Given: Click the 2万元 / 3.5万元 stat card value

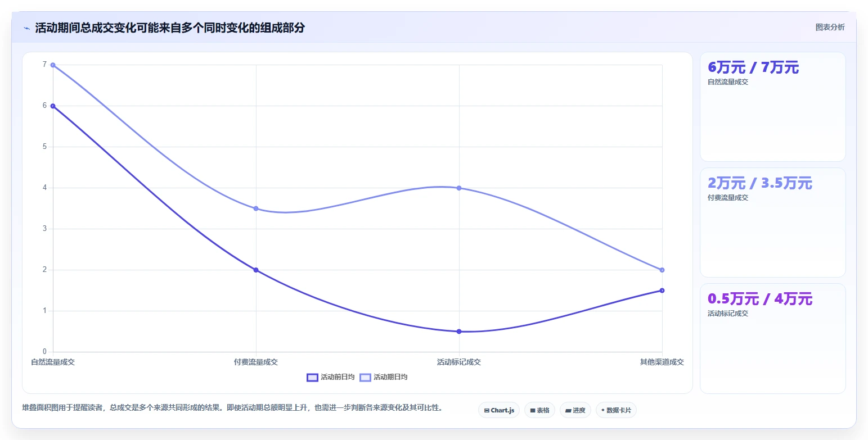Looking at the screenshot, I should (760, 183).
